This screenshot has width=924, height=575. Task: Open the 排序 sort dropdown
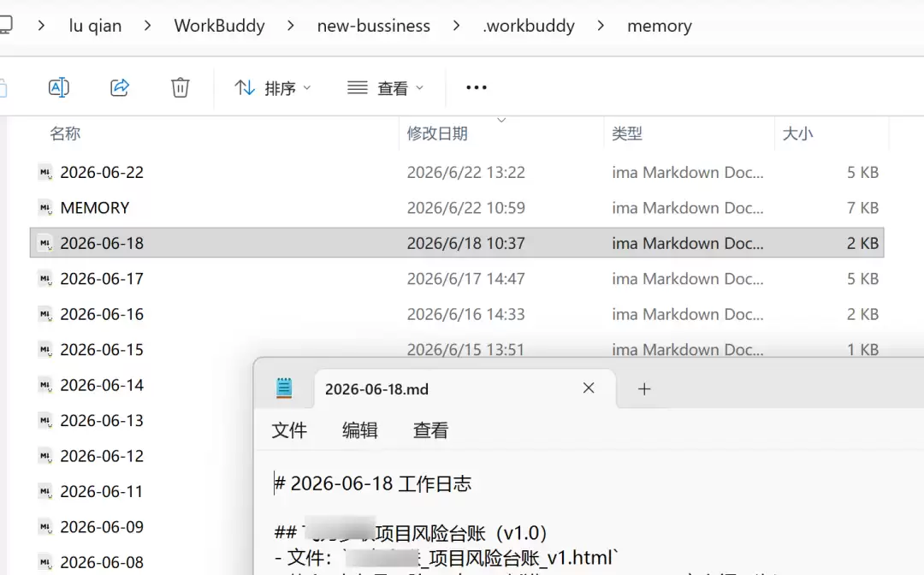[x=272, y=88]
